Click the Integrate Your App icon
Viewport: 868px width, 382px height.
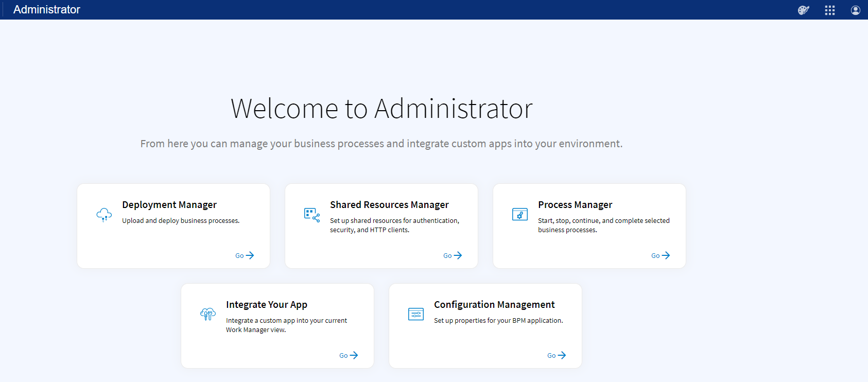pyautogui.click(x=208, y=314)
